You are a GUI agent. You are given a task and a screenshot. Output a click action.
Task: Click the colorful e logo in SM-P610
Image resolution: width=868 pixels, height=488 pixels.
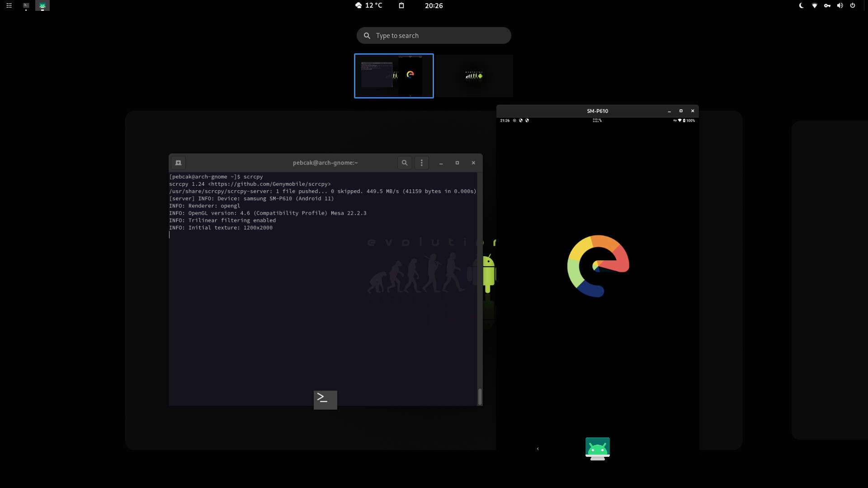598,266
